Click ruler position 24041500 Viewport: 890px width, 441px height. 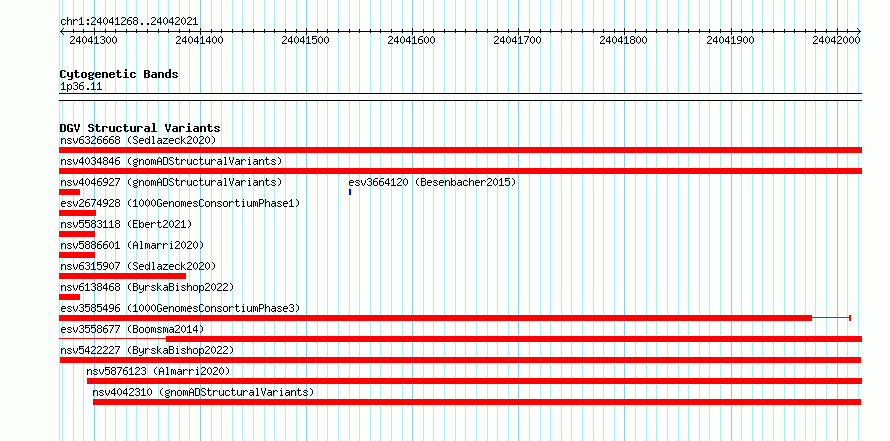tap(305, 40)
